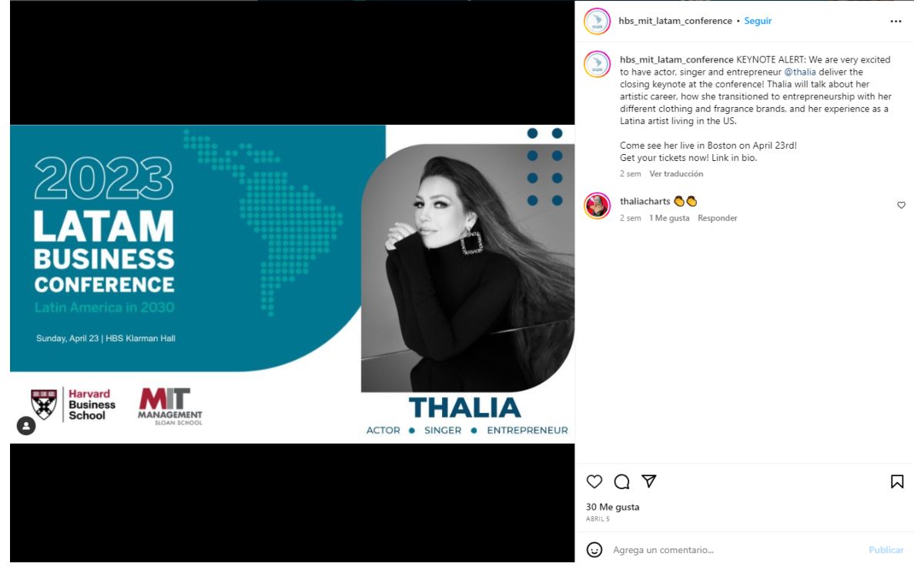Open the thaliacharts profile picture
924x570 pixels.
point(597,206)
